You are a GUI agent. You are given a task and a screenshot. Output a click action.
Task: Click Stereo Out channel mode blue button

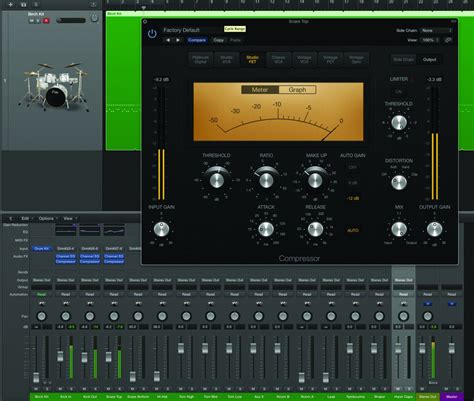427,304
